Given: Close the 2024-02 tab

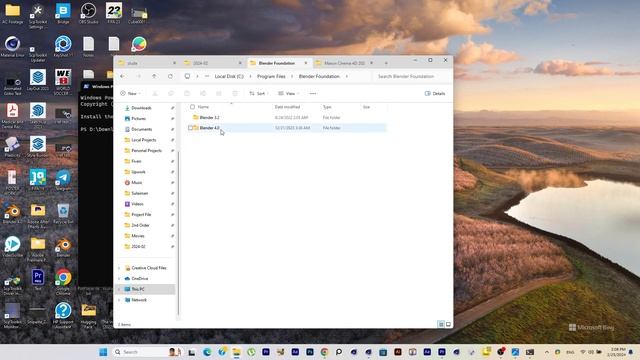Looking at the screenshot, I should tap(240, 63).
